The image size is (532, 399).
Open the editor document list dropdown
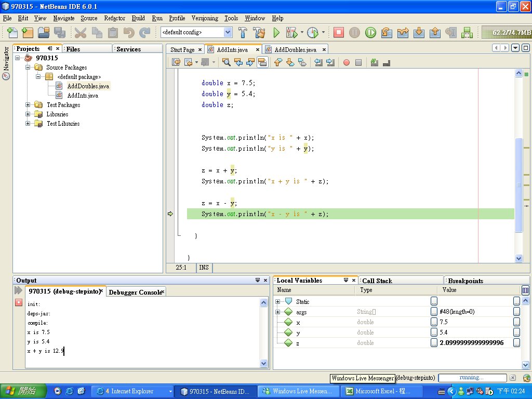[515, 48]
